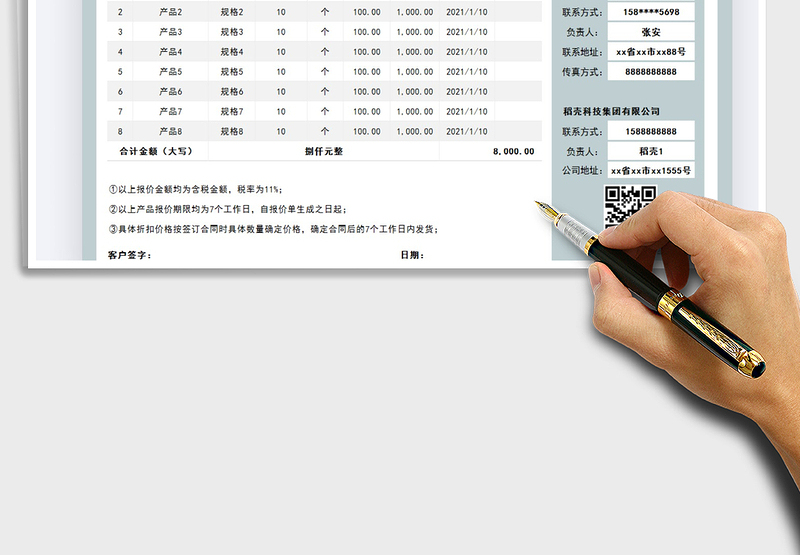800x555 pixels.
Task: Select the cell 产品6
Action: 170,91
